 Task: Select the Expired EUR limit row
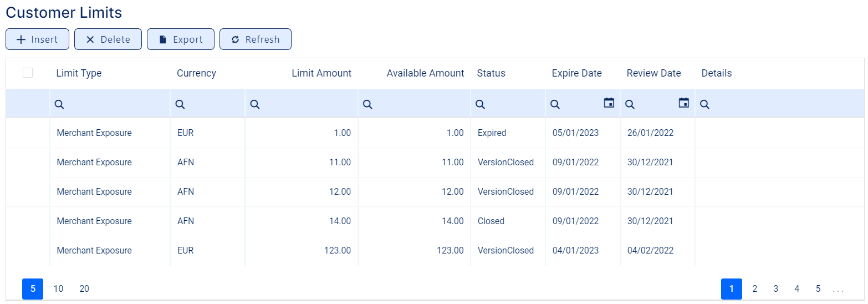[94, 133]
